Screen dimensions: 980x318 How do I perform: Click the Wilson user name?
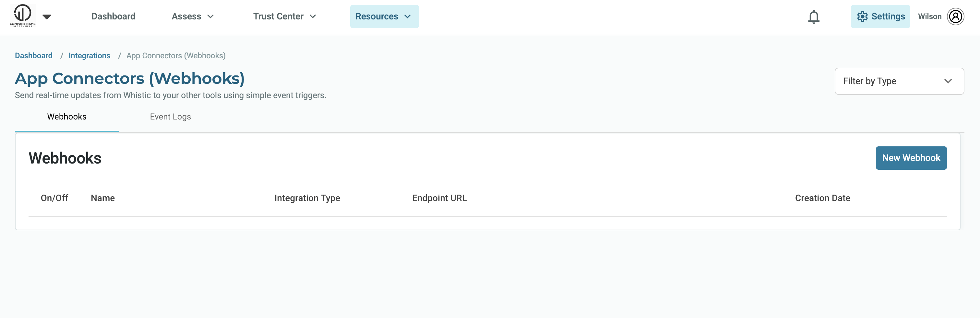(x=929, y=16)
